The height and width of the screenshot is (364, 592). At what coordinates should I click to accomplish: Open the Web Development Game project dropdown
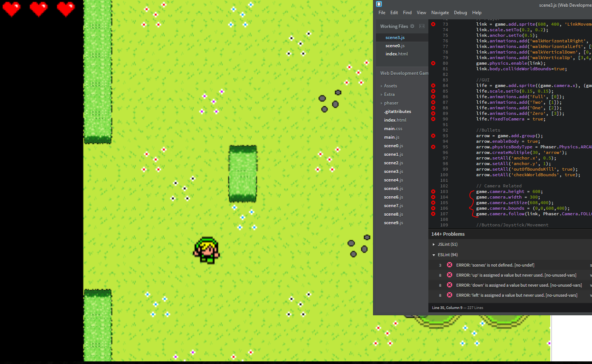coord(404,73)
